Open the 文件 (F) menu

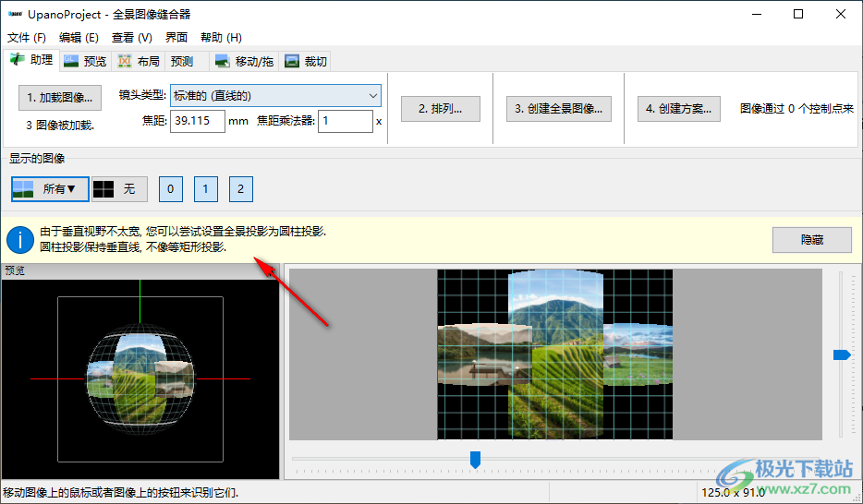pyautogui.click(x=27, y=37)
